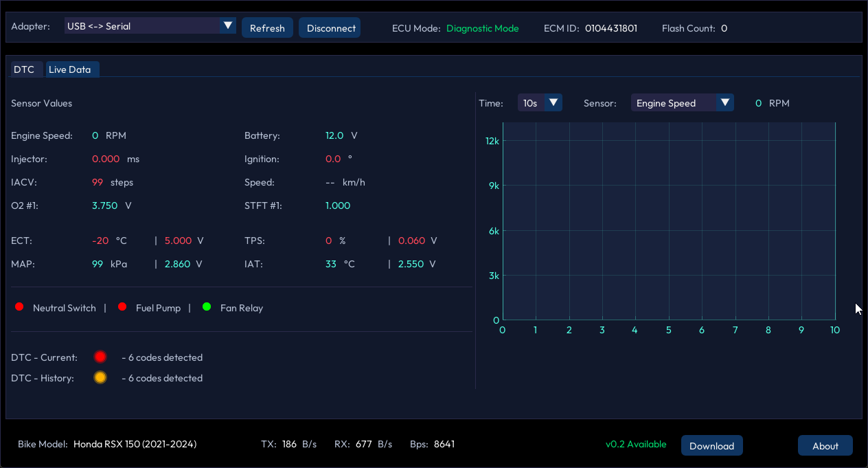This screenshot has height=468, width=868.
Task: Click the current codes detected text
Action: click(x=162, y=357)
